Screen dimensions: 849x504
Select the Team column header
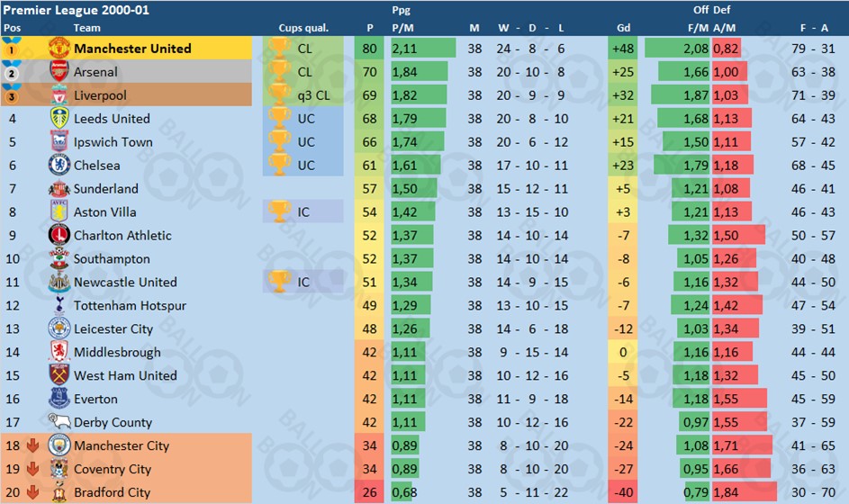coord(86,28)
